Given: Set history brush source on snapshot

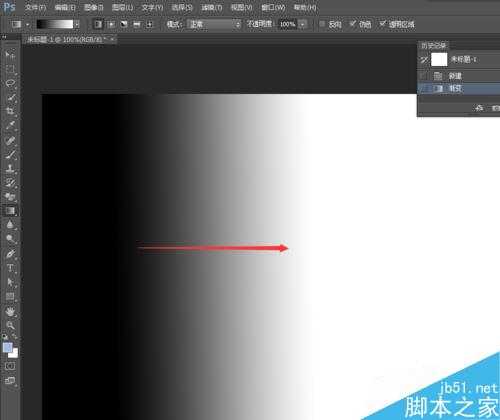Looking at the screenshot, I should coord(424,60).
